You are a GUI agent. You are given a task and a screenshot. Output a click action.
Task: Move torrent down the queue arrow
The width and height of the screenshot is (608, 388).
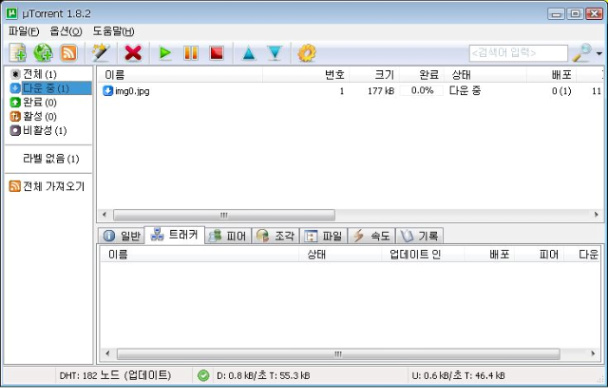275,53
